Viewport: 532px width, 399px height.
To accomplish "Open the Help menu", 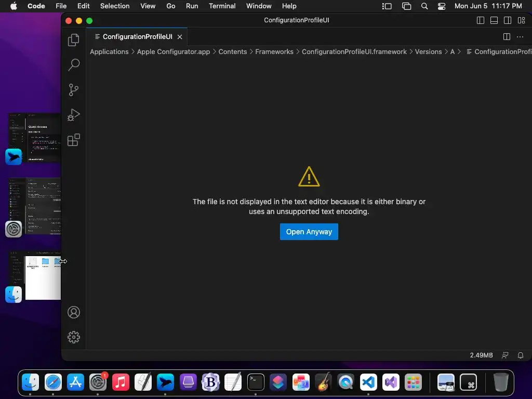I will coord(289,6).
